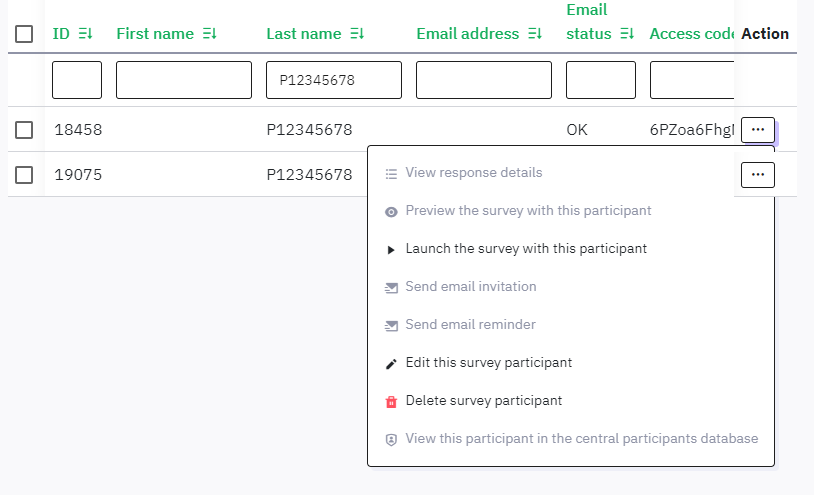Screen dimensions: 814x495
Task: Sort by First name column icon
Action: (209, 34)
